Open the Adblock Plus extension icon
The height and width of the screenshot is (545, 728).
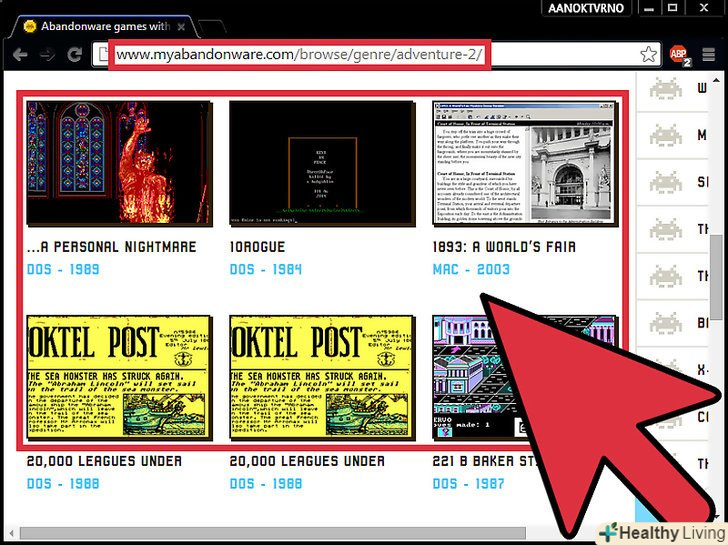679,55
